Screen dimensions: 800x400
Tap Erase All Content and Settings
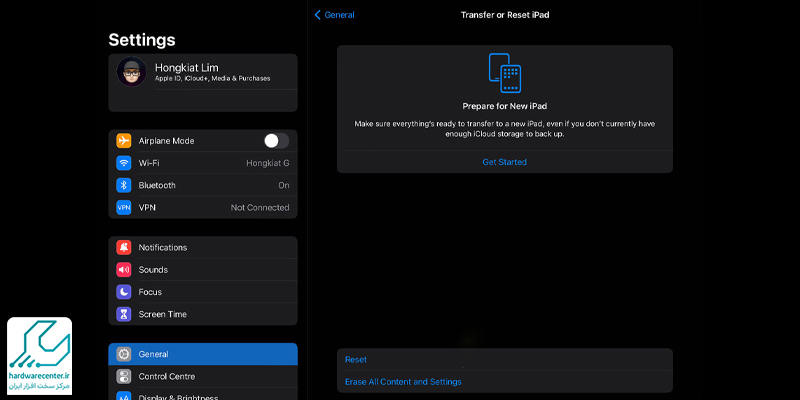(505, 382)
